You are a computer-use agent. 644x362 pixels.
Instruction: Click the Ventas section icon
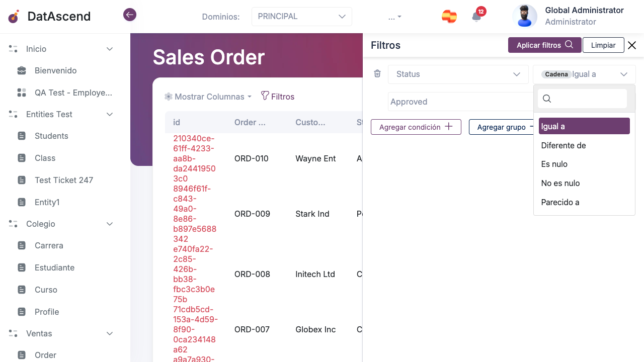[13, 333]
